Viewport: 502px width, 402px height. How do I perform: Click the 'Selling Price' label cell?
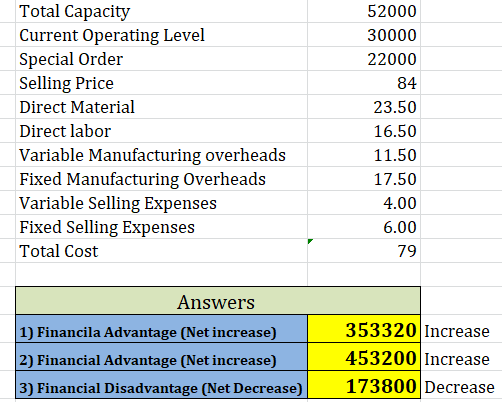click(x=161, y=83)
